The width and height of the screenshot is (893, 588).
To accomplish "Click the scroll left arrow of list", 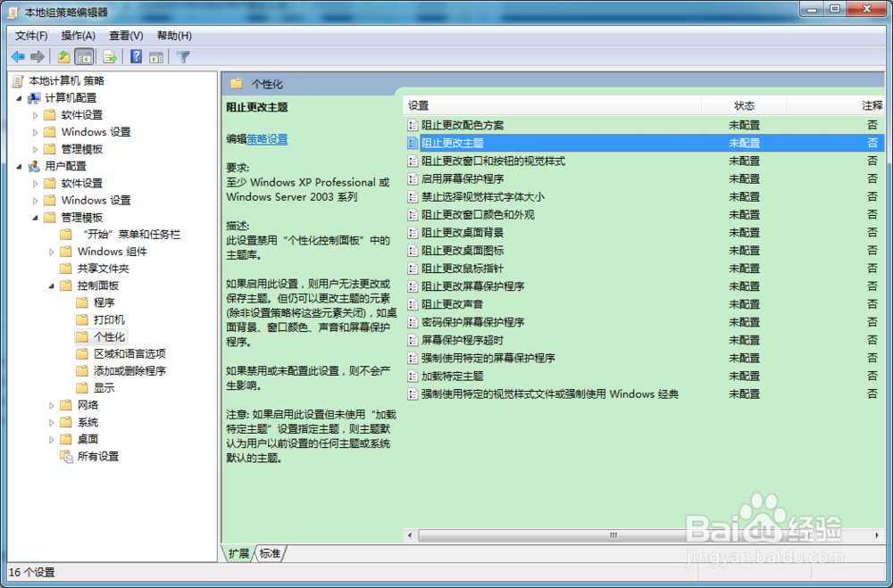I will click(x=410, y=535).
